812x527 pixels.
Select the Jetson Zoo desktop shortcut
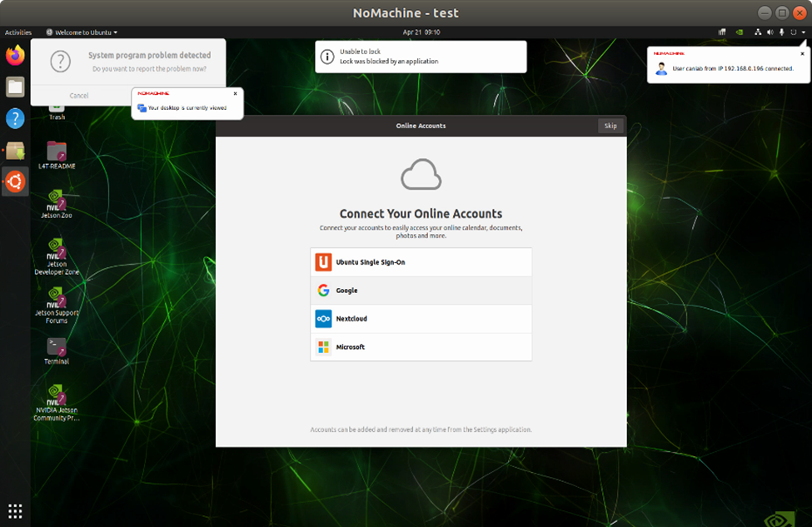pos(57,204)
